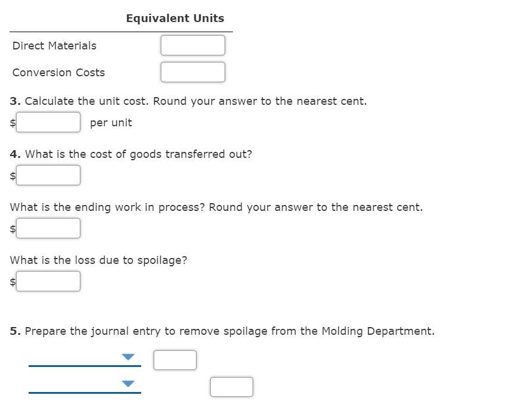The height and width of the screenshot is (420, 508).
Task: Select the unit cost per unit input box
Action: [x=48, y=122]
